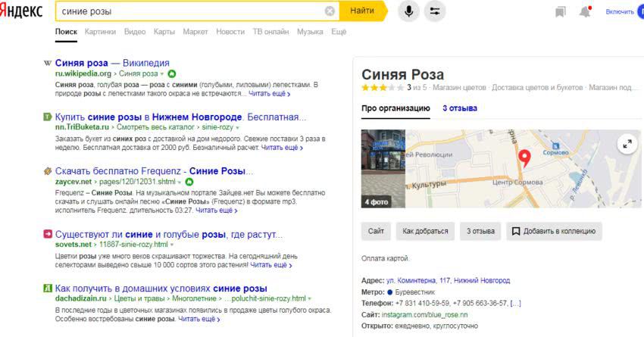Click 'Как добраться' directions button
Image resolution: width=644 pixels, height=337 pixels.
point(425,231)
